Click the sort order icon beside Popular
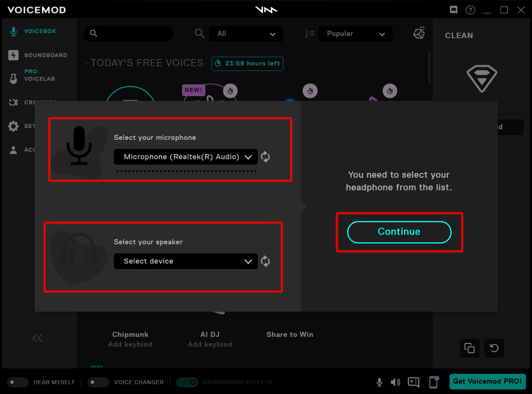532x394 pixels. 310,33
